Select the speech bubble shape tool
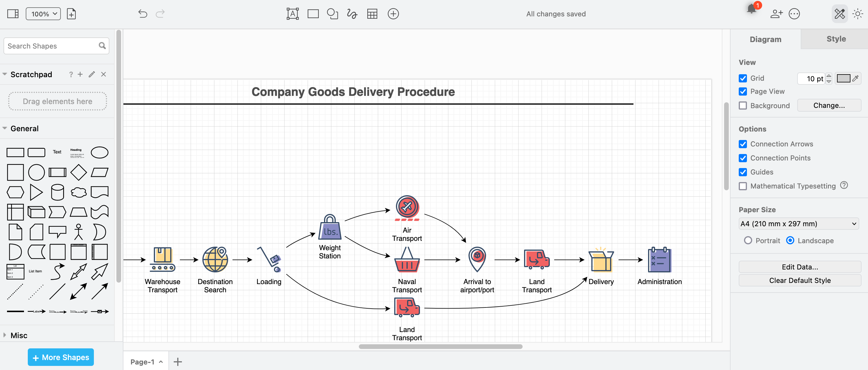This screenshot has height=370, width=868. click(57, 231)
